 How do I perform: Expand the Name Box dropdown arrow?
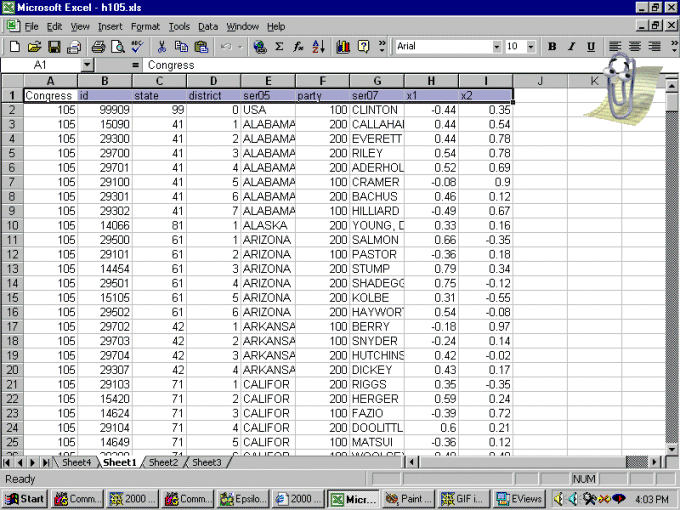coord(87,65)
